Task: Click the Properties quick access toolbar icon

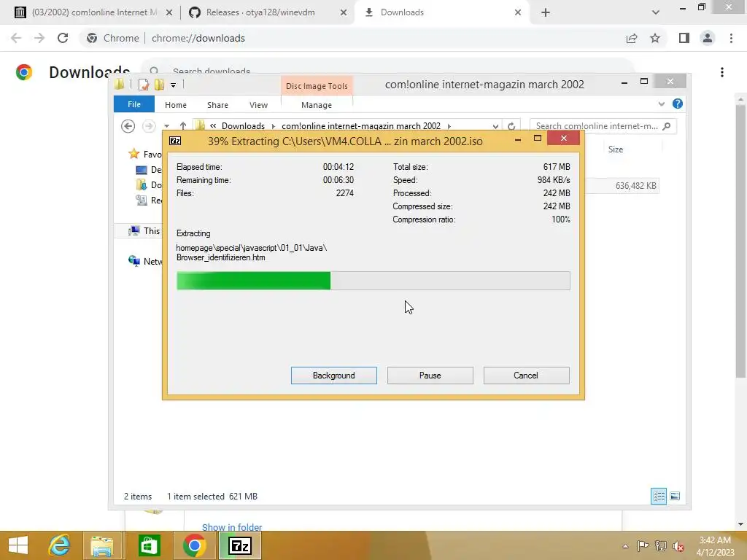Action: (x=144, y=85)
